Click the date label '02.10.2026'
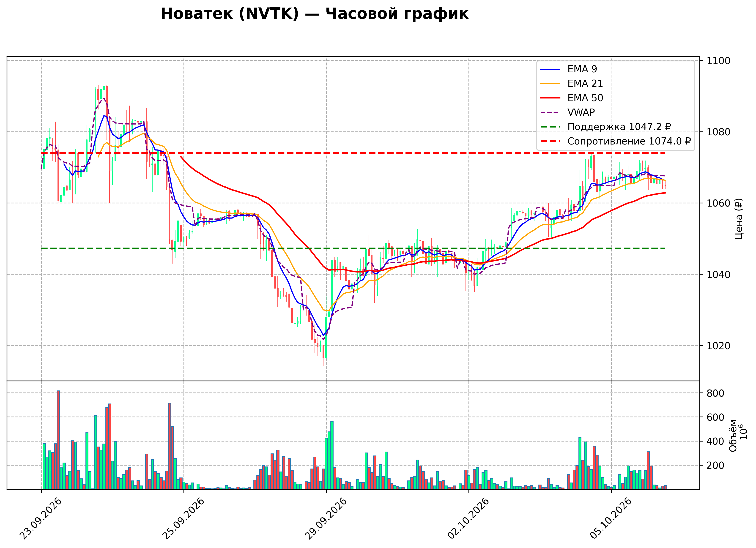The height and width of the screenshot is (548, 756). pos(468,519)
